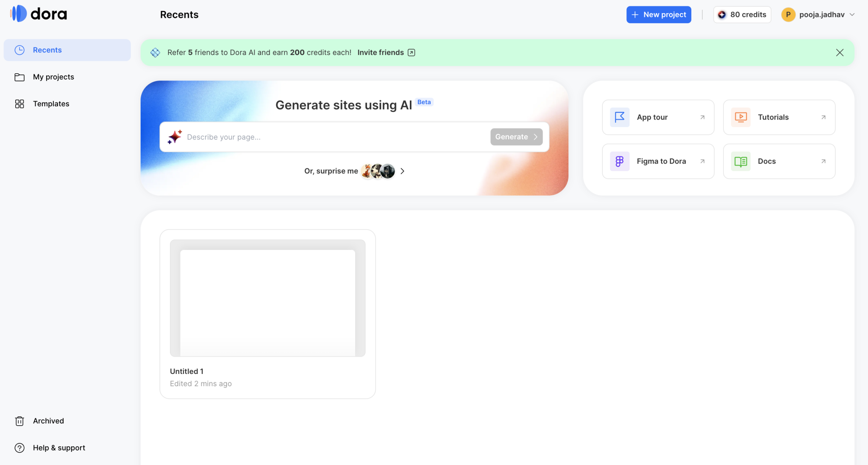The image size is (868, 465).
Task: Click the Dora logo
Action: [x=38, y=14]
